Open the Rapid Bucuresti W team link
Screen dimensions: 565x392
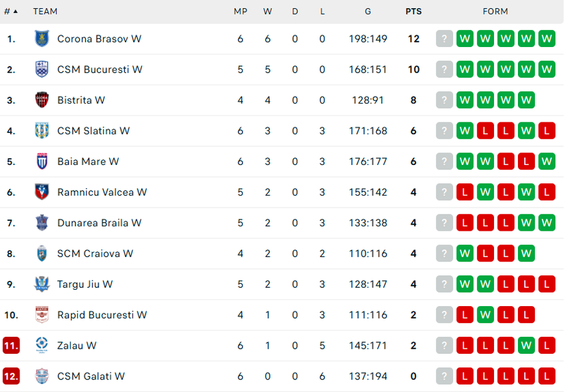(x=102, y=315)
